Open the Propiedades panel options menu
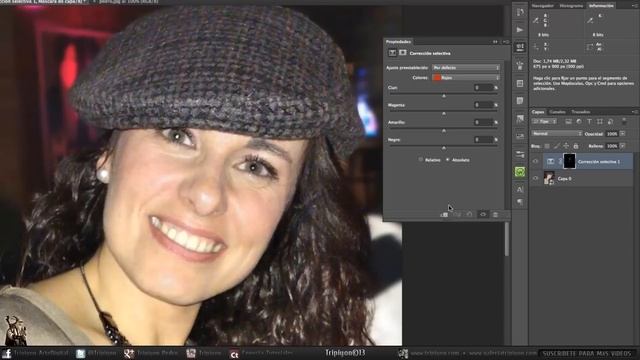 [x=506, y=42]
